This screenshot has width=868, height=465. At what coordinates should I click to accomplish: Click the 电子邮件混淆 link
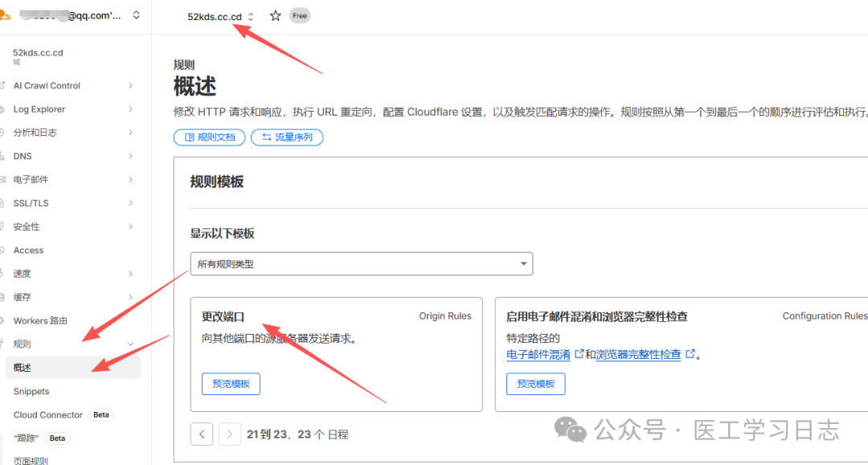[538, 354]
